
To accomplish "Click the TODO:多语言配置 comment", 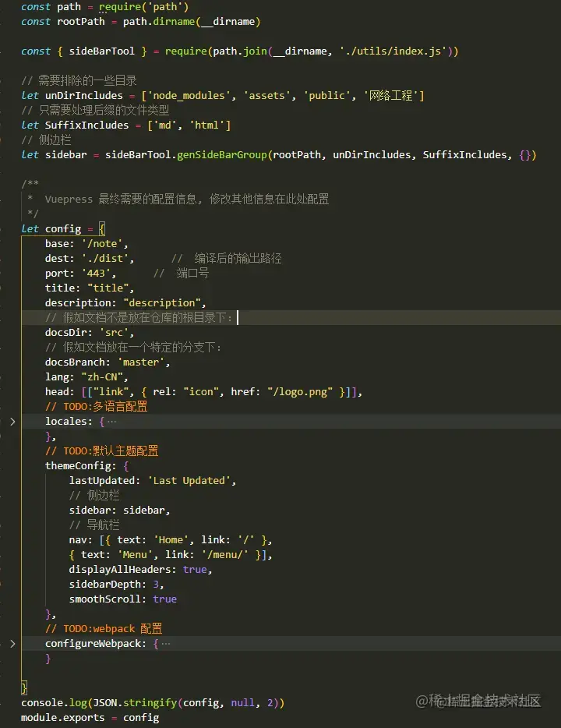I will click(x=96, y=407).
